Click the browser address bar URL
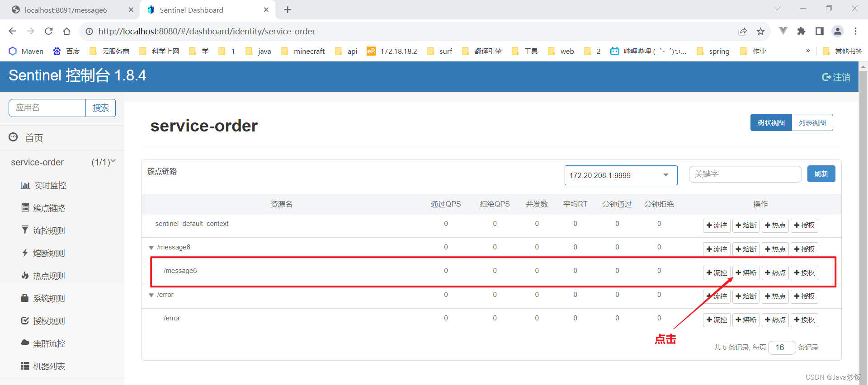Viewport: 868px width, 385px height. tap(207, 31)
